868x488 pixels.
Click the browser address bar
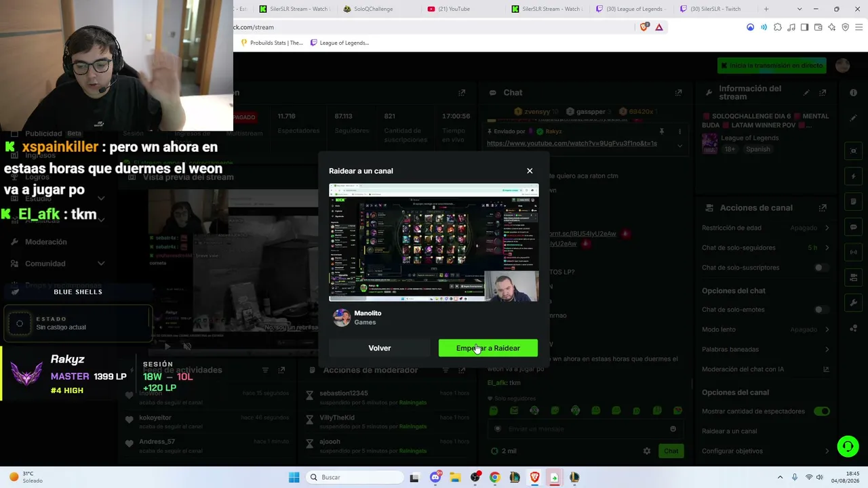click(x=434, y=27)
